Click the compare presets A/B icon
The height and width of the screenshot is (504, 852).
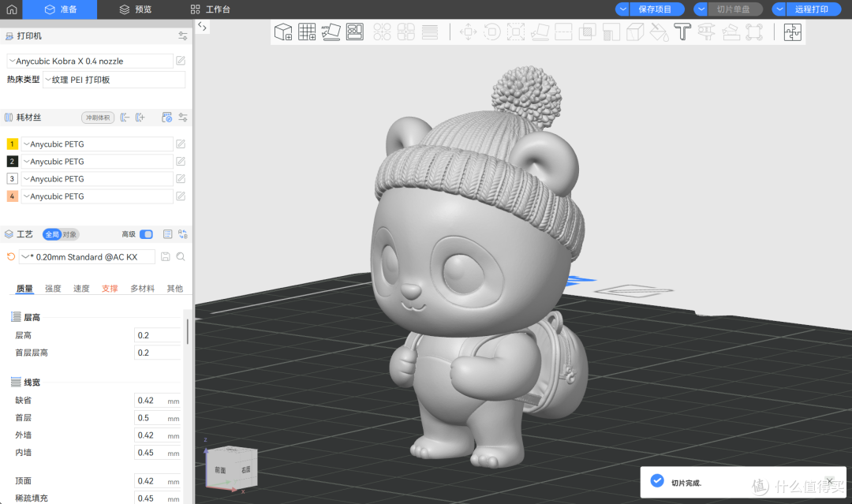click(x=182, y=234)
